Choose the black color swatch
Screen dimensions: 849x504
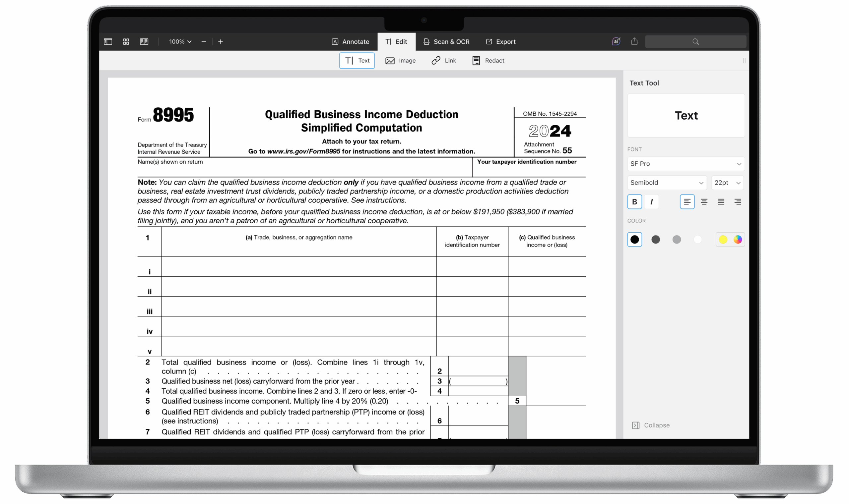coord(634,240)
